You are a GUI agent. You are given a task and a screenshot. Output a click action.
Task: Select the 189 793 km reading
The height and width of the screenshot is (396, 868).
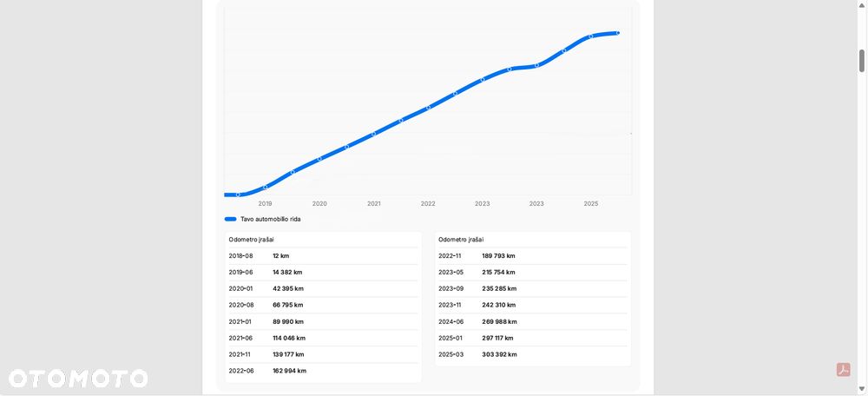(x=499, y=256)
